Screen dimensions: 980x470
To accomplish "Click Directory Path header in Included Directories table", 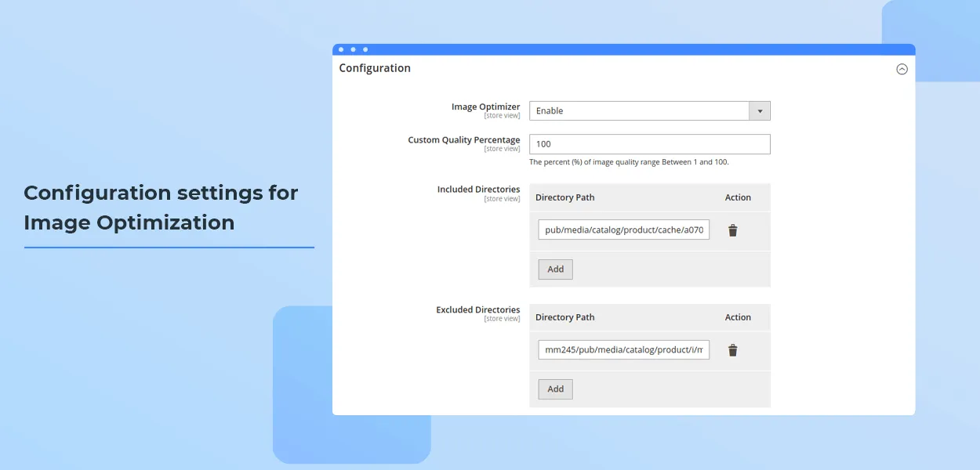I will (x=564, y=197).
